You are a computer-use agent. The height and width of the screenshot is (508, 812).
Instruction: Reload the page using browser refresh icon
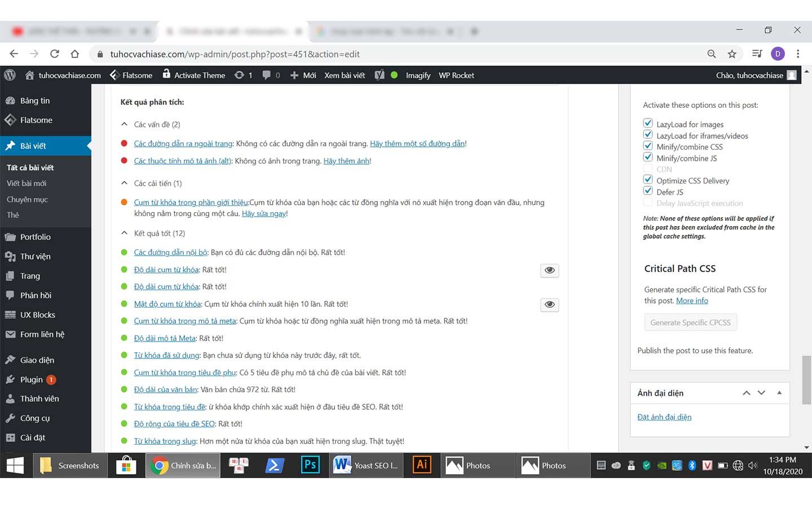point(55,54)
